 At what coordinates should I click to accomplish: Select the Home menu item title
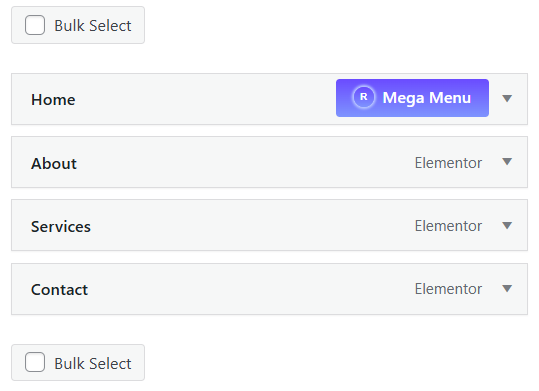53,100
